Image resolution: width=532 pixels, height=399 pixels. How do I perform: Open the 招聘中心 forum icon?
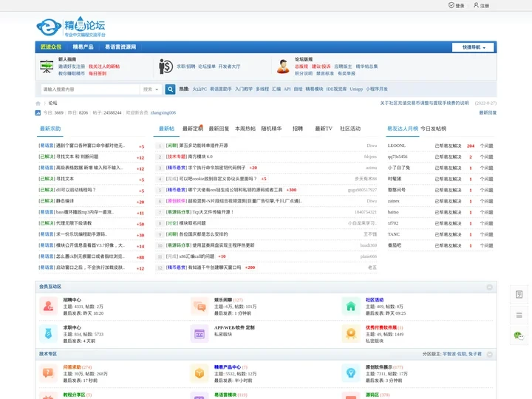coord(49,306)
